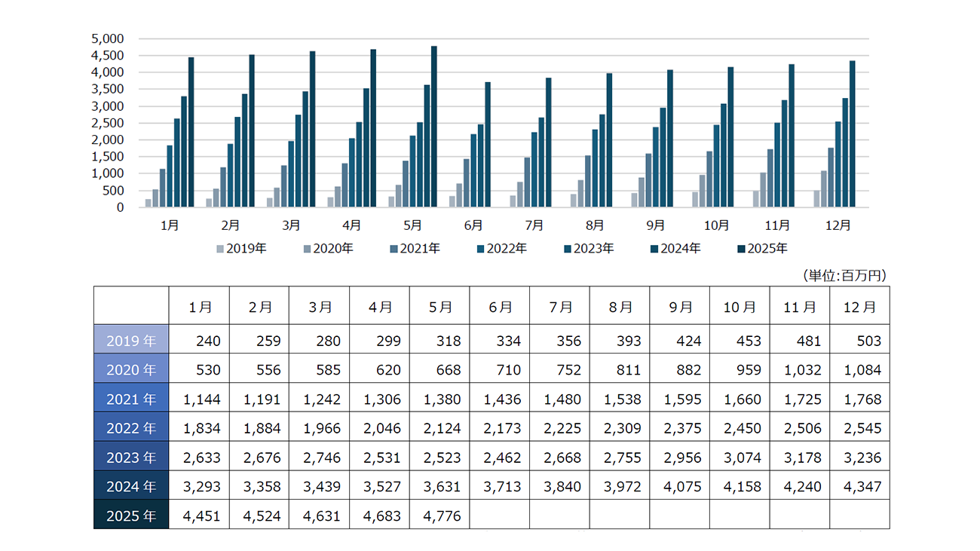Viewport: 980px width, 551px height.
Task: Click the 5,000 y-axis label
Action: coord(109,38)
